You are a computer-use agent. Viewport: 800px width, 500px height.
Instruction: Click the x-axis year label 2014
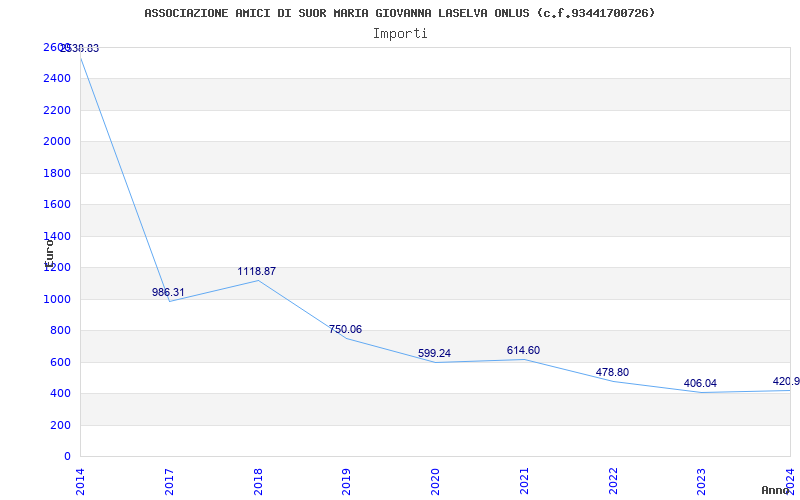(x=80, y=481)
